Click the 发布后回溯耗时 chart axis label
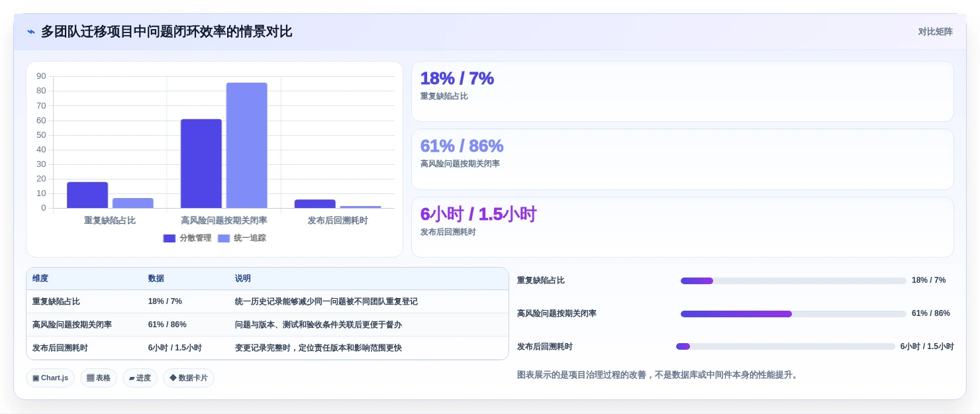 click(x=338, y=221)
